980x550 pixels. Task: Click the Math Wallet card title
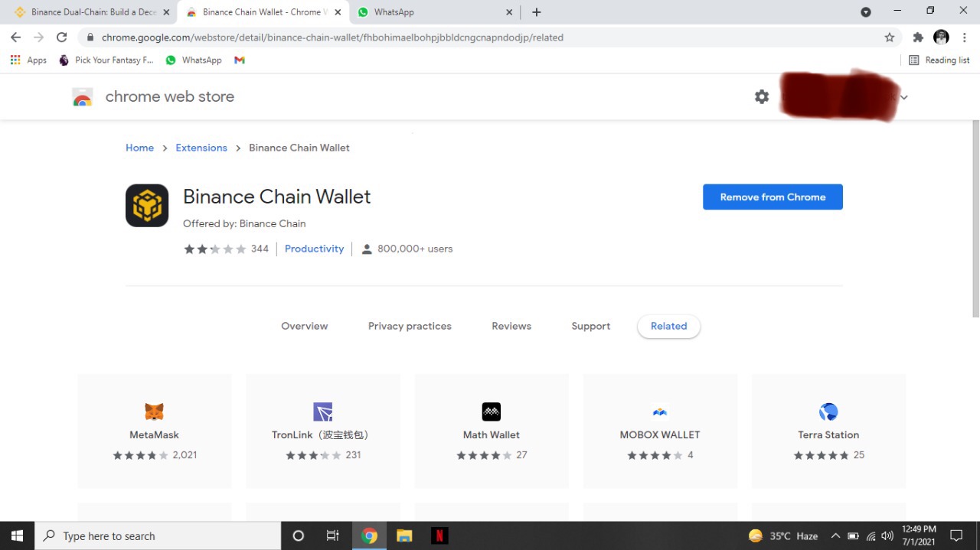(x=491, y=434)
